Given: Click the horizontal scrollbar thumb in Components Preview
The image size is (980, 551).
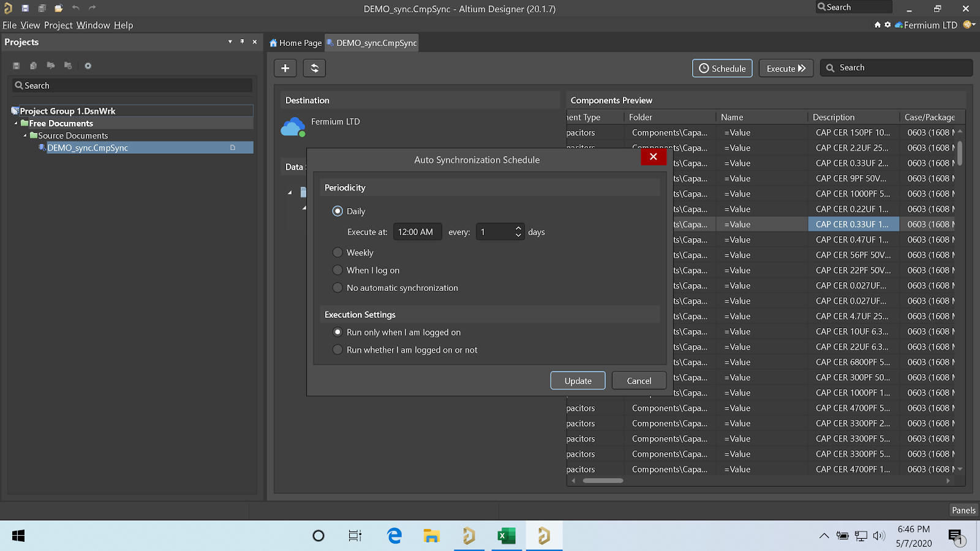Looking at the screenshot, I should pyautogui.click(x=603, y=481).
